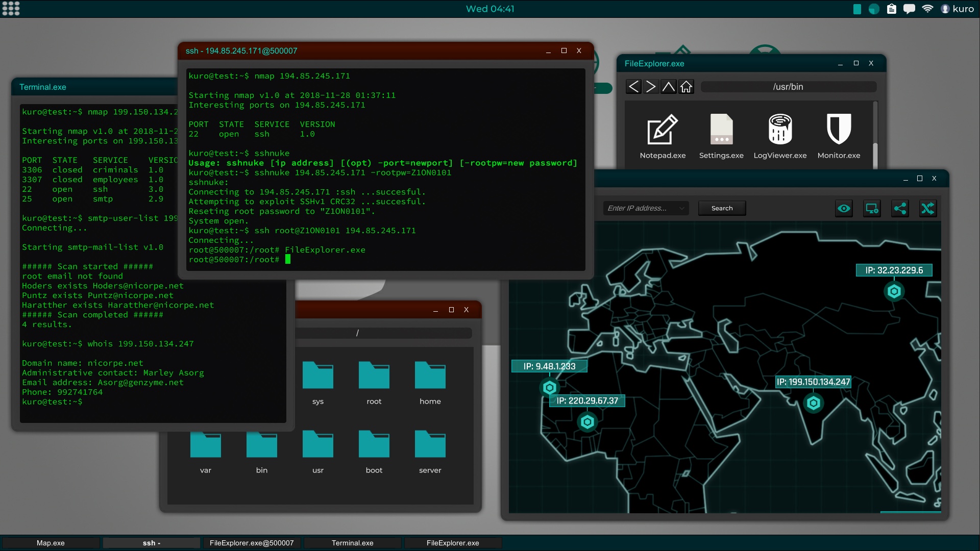The image size is (980, 551).
Task: Click the home navigation button in FileExplorer
Action: click(x=686, y=86)
